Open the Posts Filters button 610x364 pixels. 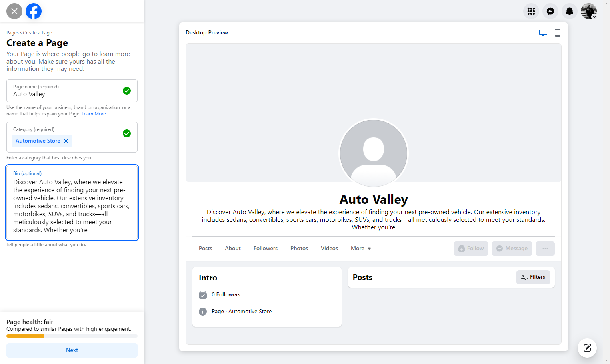(533, 277)
